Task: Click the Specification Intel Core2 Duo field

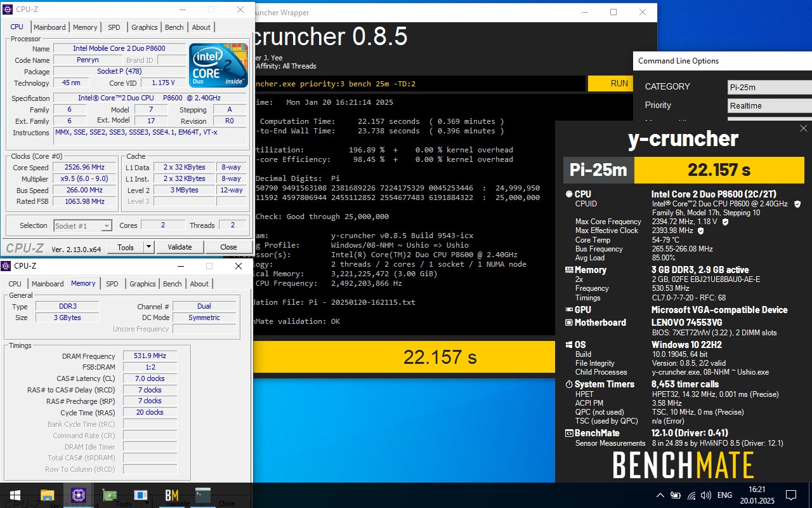Action: [150, 98]
